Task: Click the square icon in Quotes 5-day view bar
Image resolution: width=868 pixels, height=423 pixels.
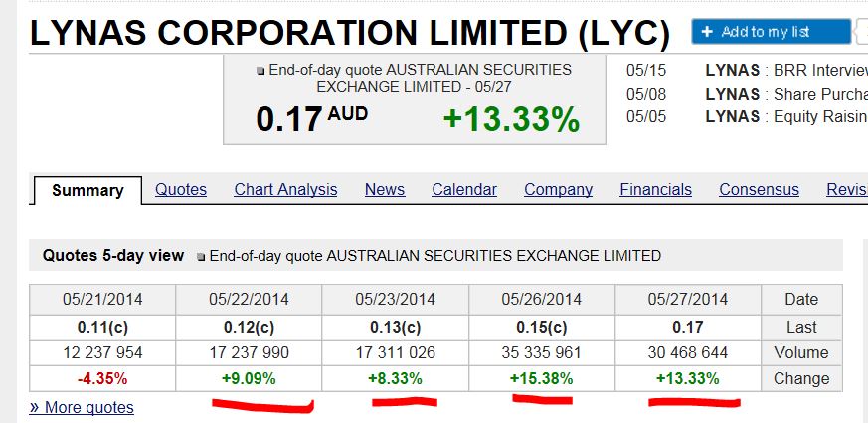Action: pyautogui.click(x=202, y=256)
